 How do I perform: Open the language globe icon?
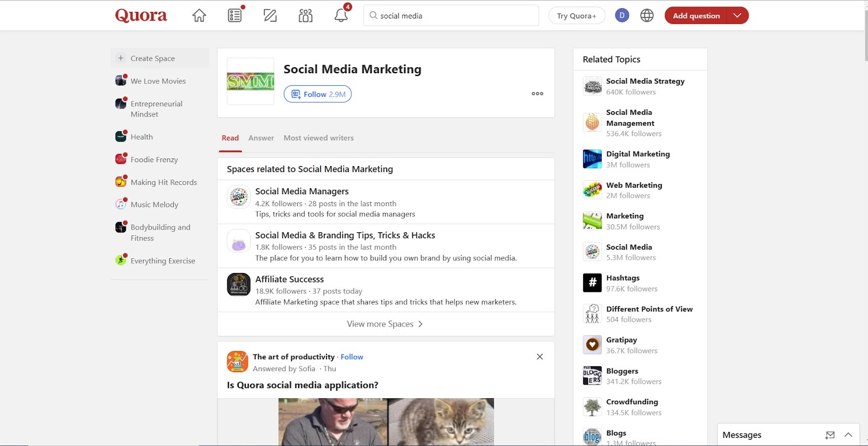coord(647,16)
